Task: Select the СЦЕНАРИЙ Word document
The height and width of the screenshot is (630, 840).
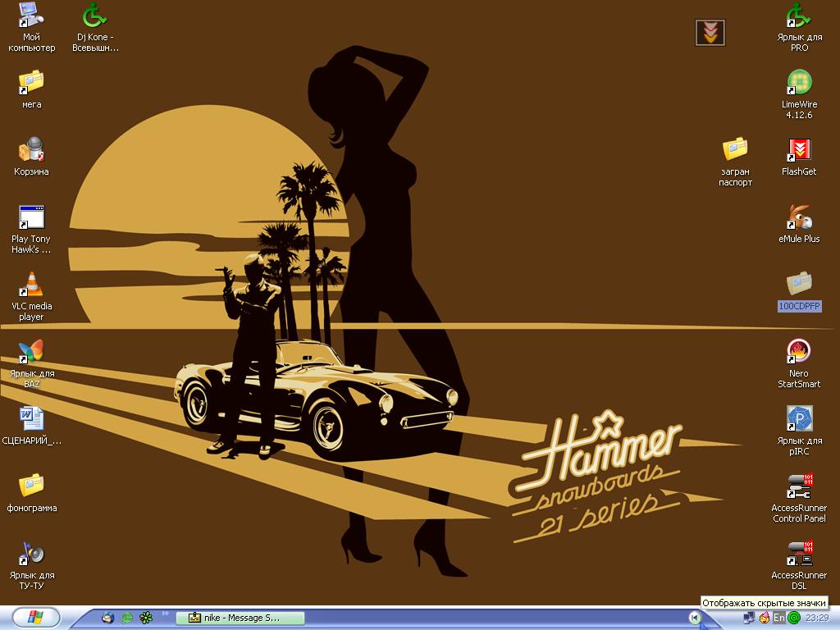Action: pyautogui.click(x=31, y=419)
